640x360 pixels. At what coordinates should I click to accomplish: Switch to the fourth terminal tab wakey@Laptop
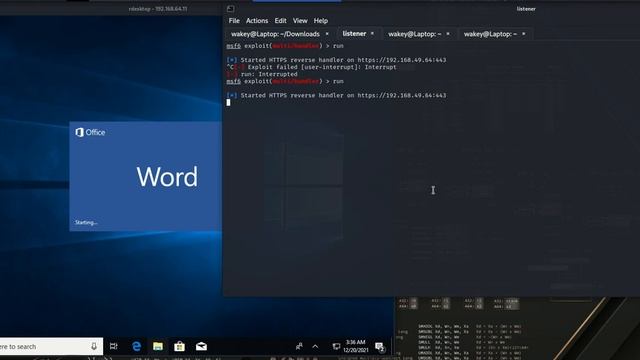click(x=490, y=34)
